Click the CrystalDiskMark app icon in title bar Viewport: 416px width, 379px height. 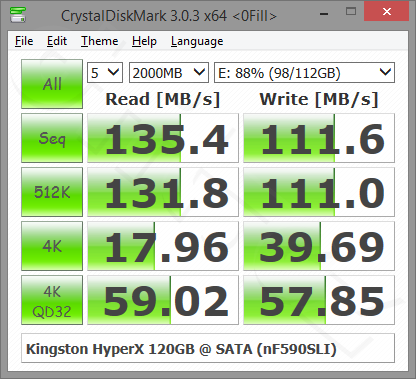18,14
